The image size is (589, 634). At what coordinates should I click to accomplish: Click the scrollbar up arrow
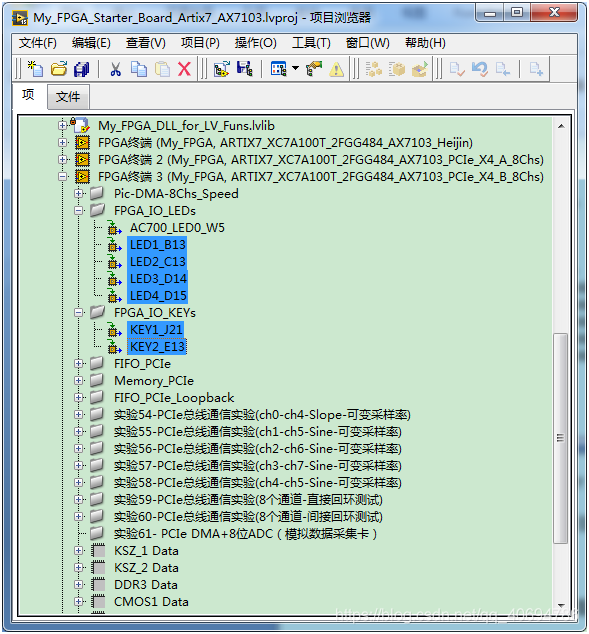pyautogui.click(x=561, y=126)
